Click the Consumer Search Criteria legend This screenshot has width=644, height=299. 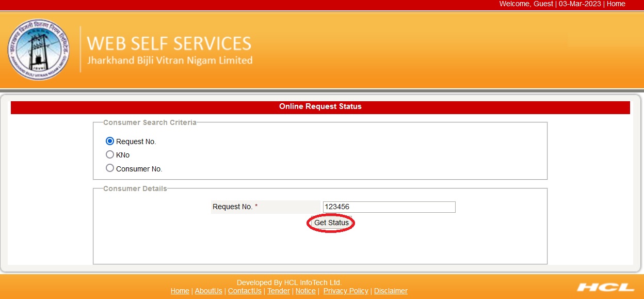150,123
